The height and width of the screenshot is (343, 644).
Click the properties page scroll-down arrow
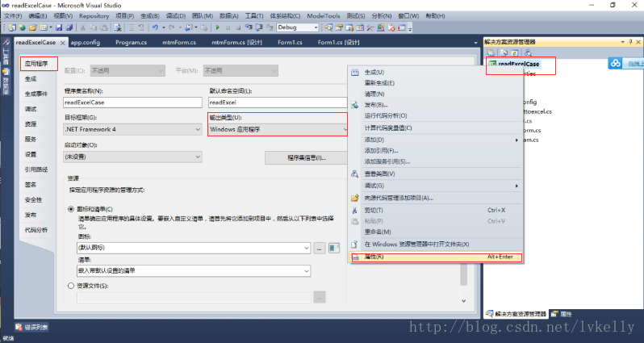[464, 301]
